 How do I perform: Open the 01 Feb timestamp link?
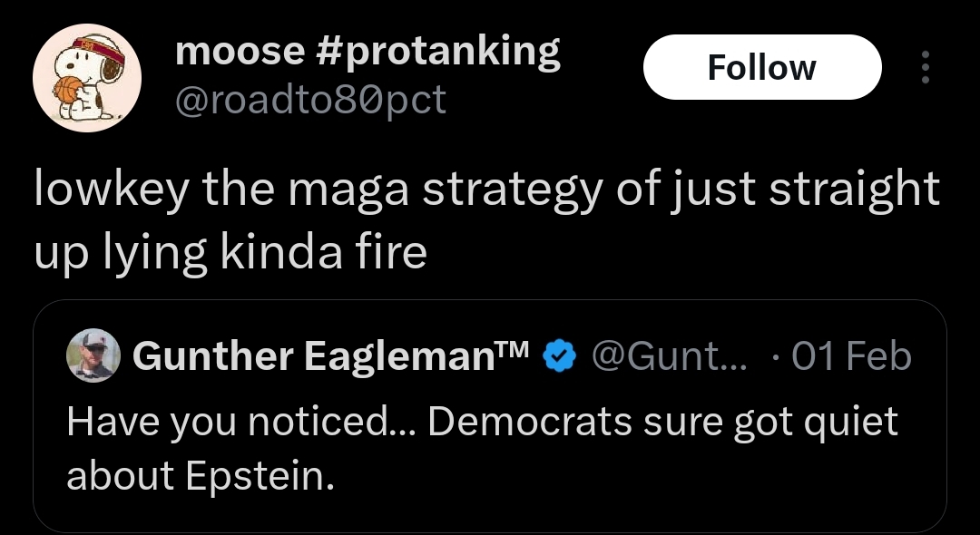(851, 356)
